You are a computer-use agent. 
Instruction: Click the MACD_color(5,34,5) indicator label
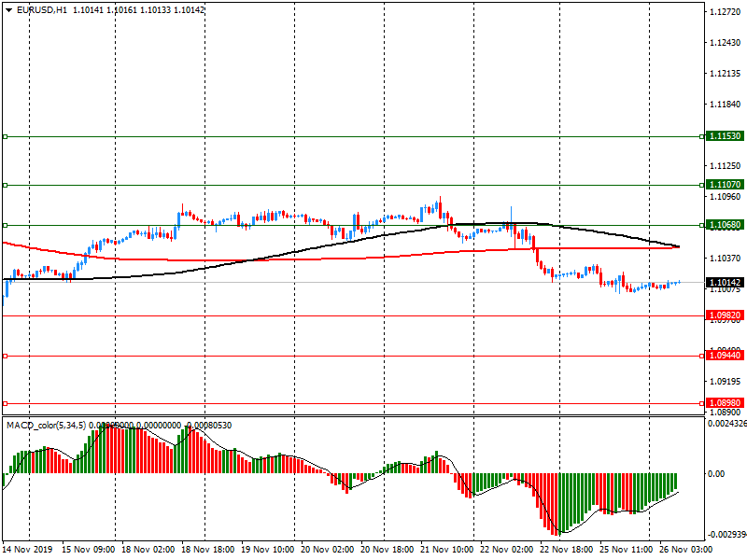tap(47, 425)
